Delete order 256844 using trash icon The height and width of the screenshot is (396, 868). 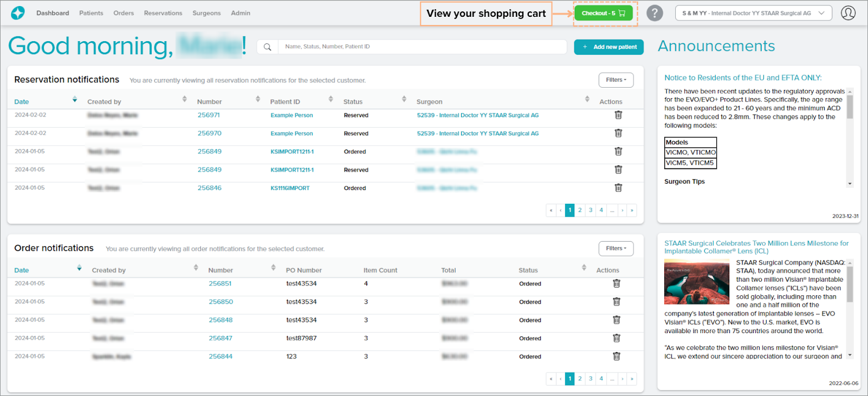point(616,356)
